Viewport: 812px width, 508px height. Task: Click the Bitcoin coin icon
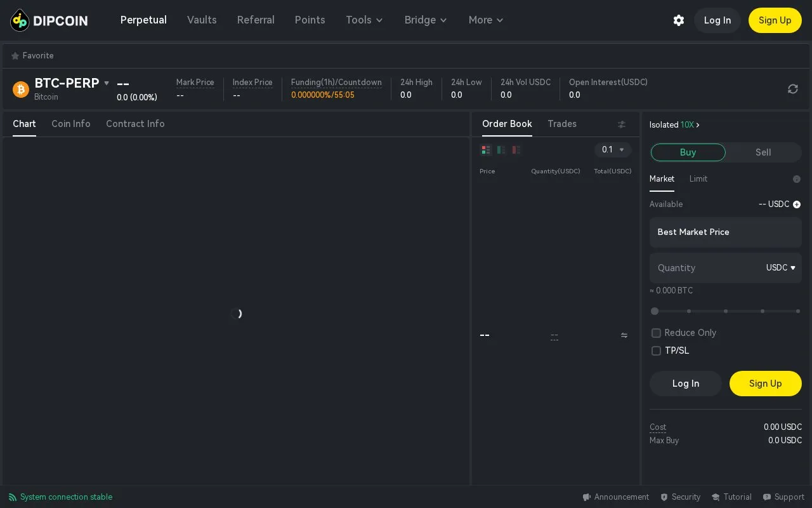click(21, 90)
